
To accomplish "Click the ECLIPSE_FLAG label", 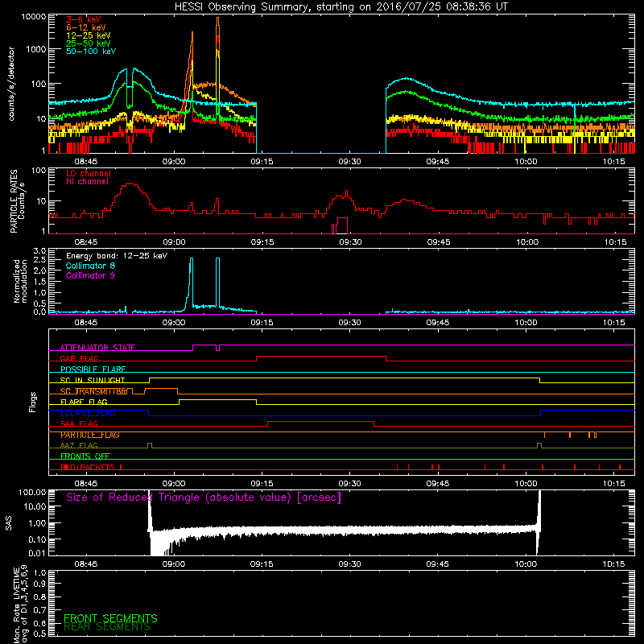I will pyautogui.click(x=88, y=413).
